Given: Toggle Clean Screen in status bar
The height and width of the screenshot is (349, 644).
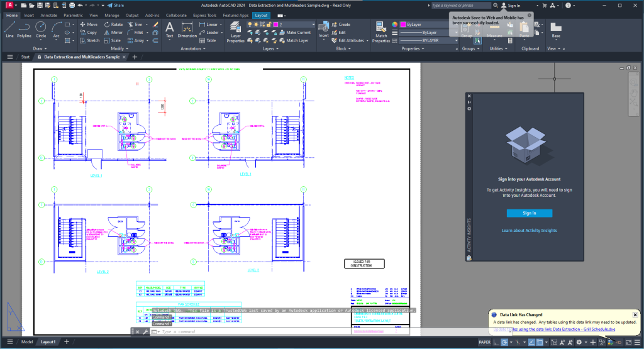Looking at the screenshot, I should [628, 342].
